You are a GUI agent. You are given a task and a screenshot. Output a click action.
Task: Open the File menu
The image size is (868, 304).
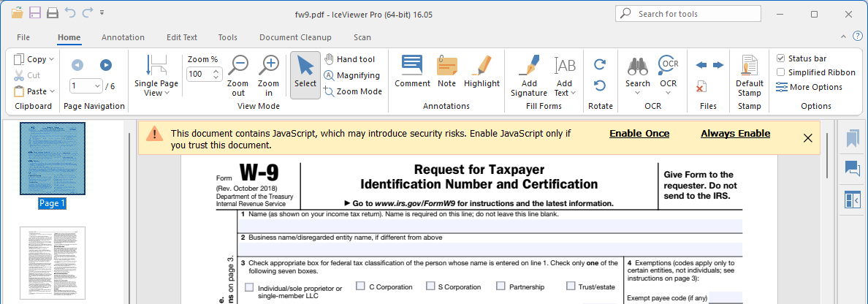click(x=23, y=38)
